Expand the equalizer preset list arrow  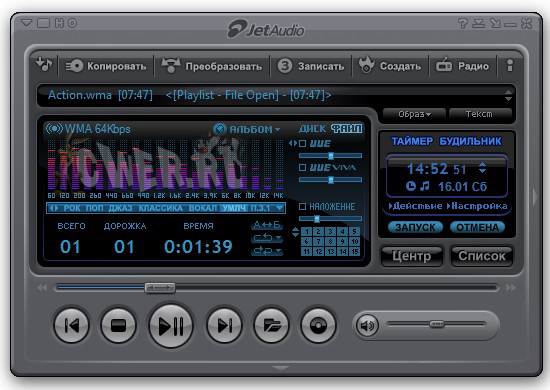coord(279,208)
